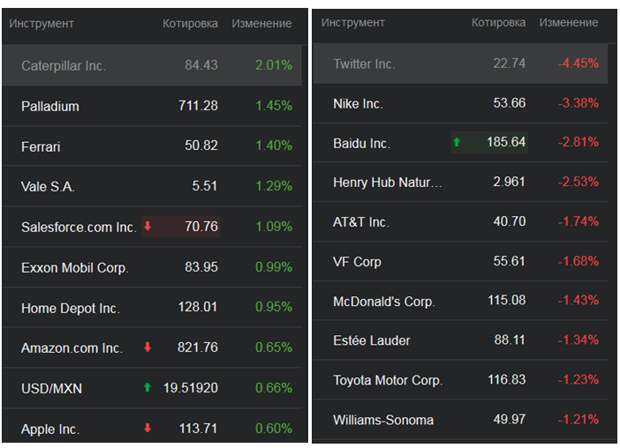The height and width of the screenshot is (448, 620).
Task: Click the Nike Inc. -3.38% change value
Action: (x=578, y=103)
